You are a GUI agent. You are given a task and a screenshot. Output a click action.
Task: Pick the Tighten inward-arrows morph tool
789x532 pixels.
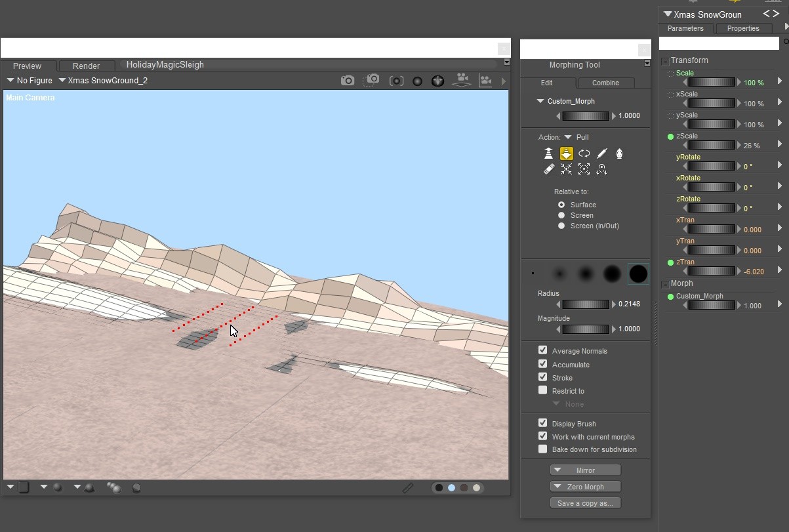tap(567, 169)
